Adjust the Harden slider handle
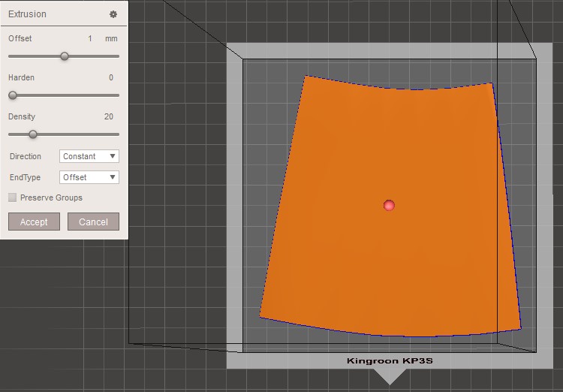Screen dimensions: 563x392 click(x=13, y=95)
